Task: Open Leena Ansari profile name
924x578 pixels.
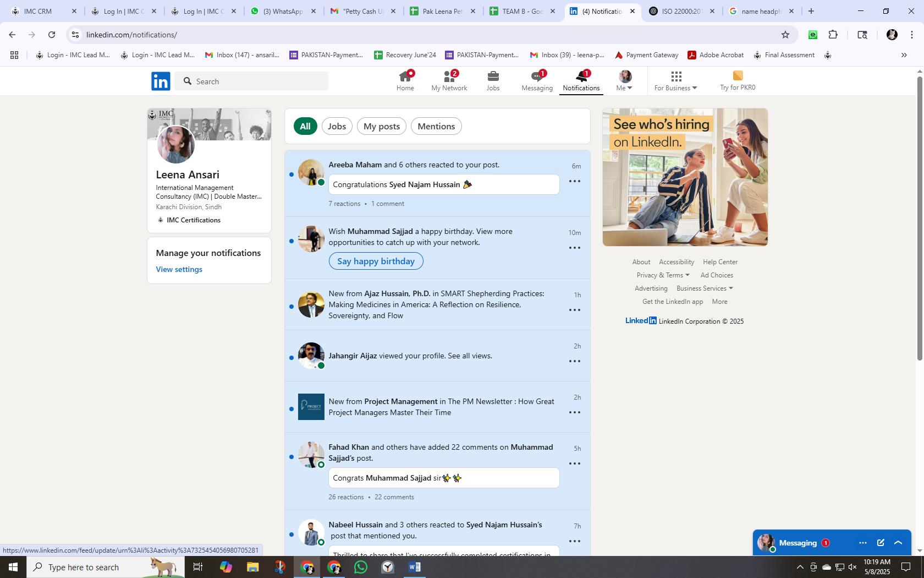Action: coord(188,175)
